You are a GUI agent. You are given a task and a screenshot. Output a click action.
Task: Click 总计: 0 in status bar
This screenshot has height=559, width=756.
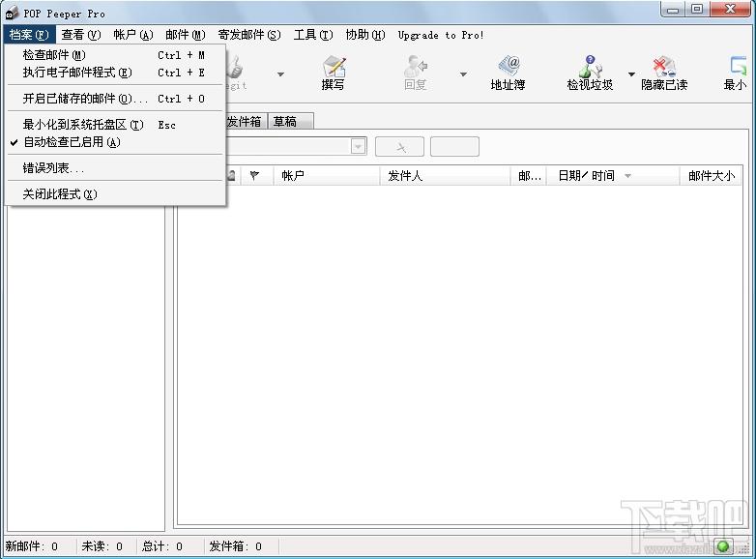pyautogui.click(x=162, y=546)
